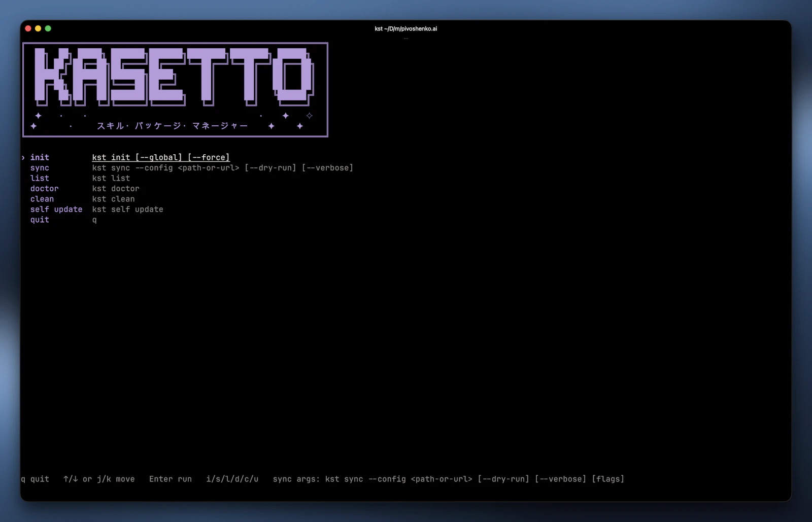Click the 'q quit' hint in footer
Viewport: 812px width, 522px height.
pos(35,479)
